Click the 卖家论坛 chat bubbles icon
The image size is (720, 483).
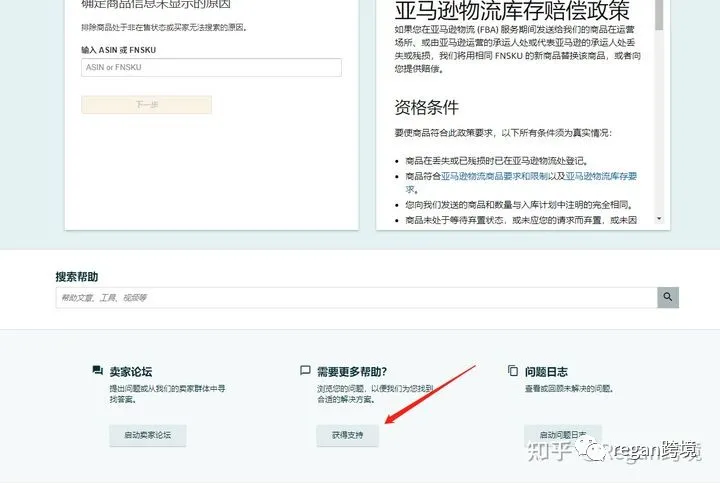pos(97,370)
